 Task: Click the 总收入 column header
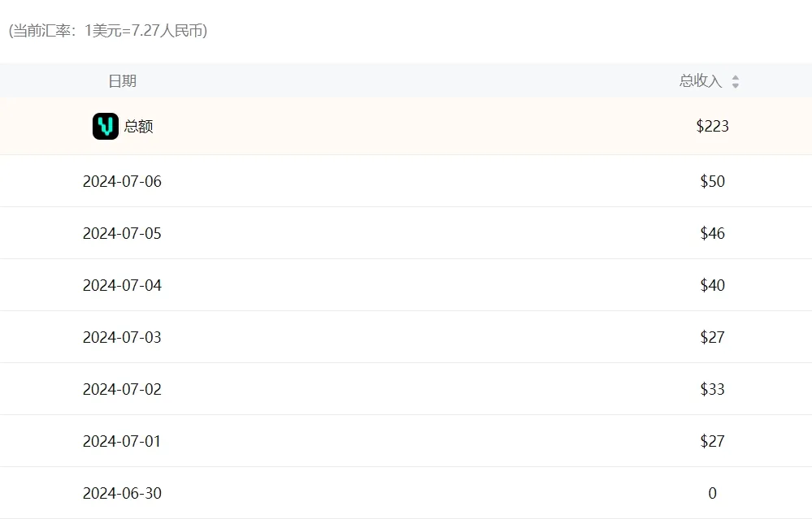(x=701, y=81)
